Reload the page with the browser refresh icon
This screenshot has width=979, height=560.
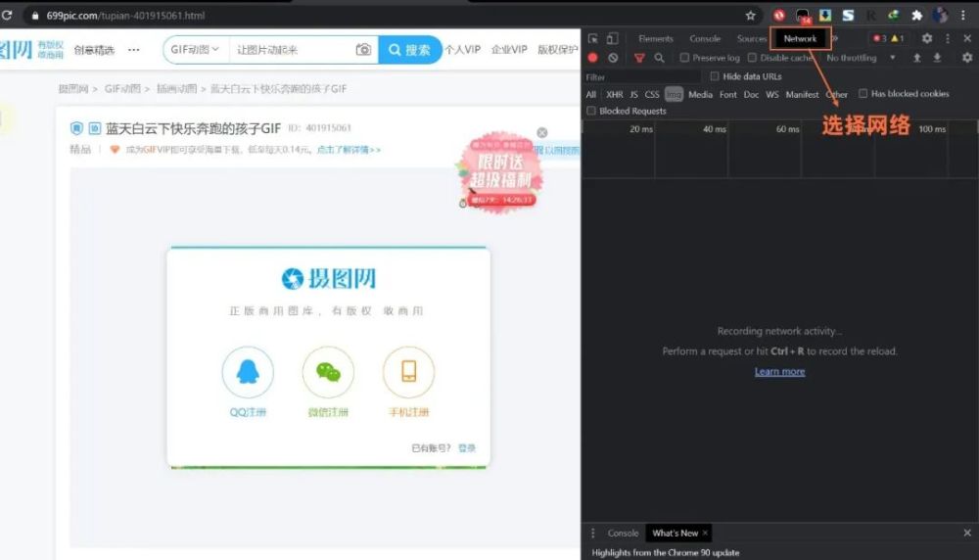7,15
